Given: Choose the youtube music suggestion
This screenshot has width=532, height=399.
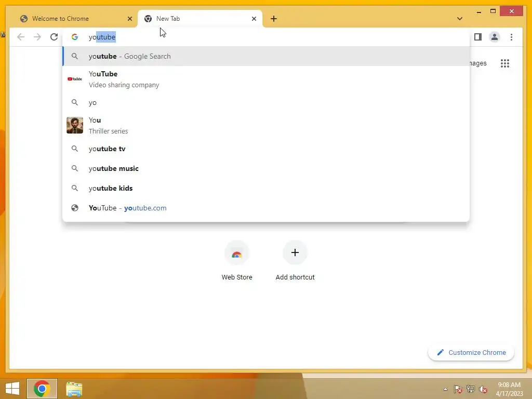Looking at the screenshot, I should tap(266, 168).
